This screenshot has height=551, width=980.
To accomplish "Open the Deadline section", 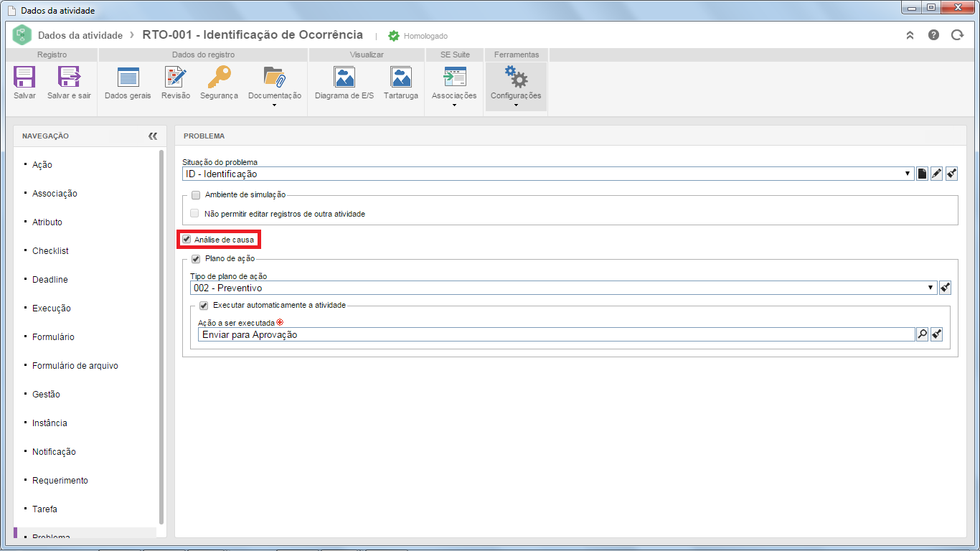I will point(50,280).
